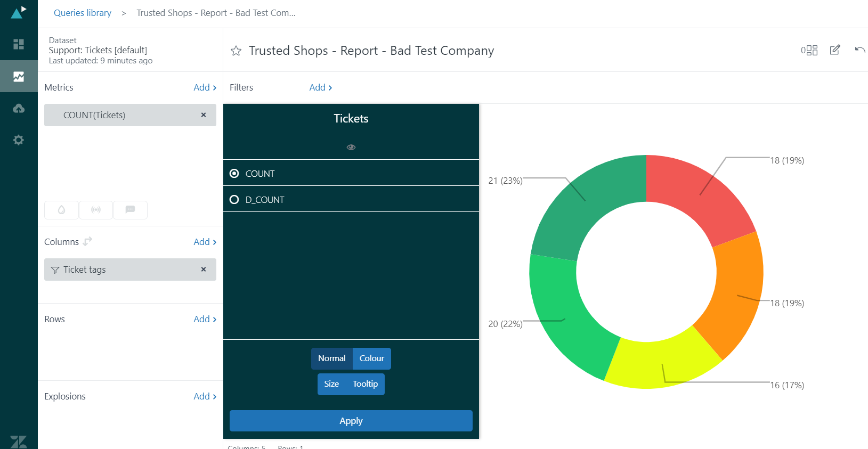Open the Settings gear icon in sidebar
The image size is (868, 449).
(19, 140)
